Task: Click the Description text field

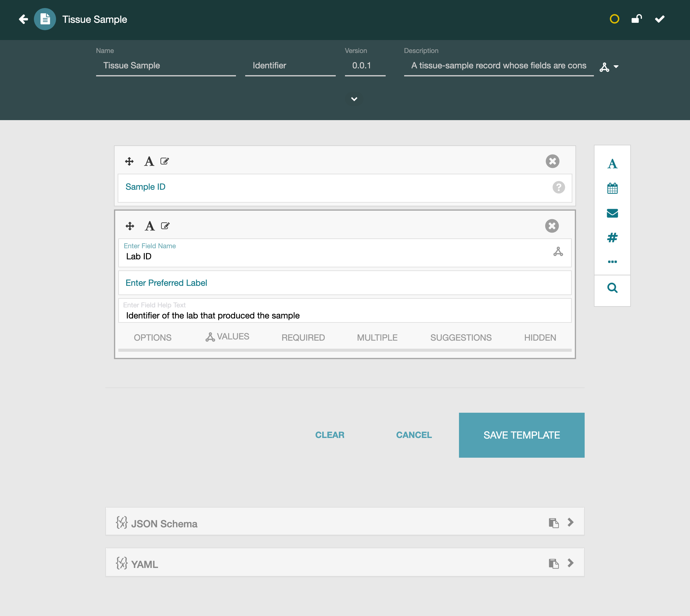Action: (x=498, y=66)
